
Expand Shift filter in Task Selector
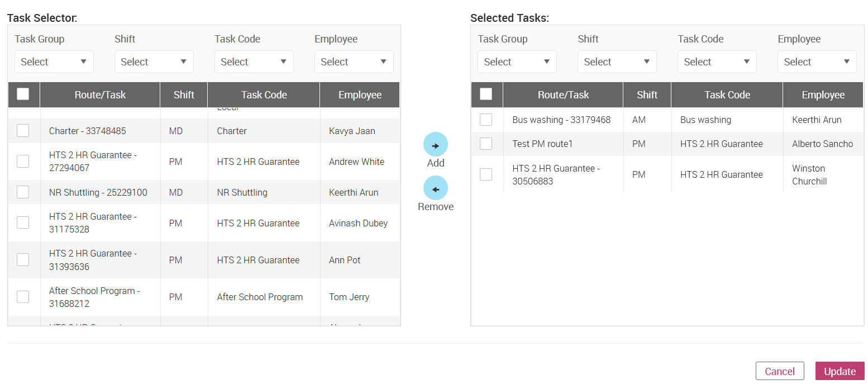point(154,62)
